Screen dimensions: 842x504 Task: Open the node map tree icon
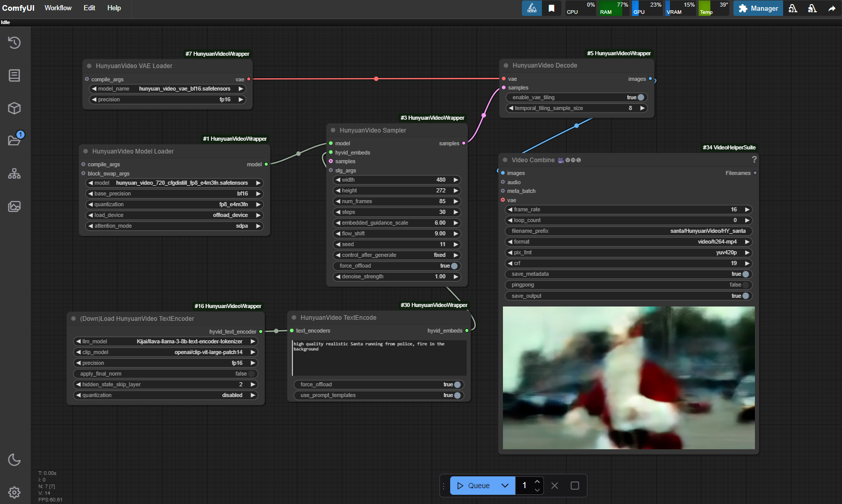pyautogui.click(x=14, y=173)
